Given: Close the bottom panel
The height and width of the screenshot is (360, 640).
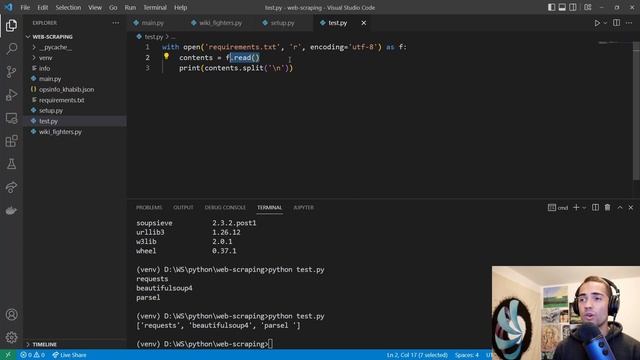Looking at the screenshot, I should 631,207.
